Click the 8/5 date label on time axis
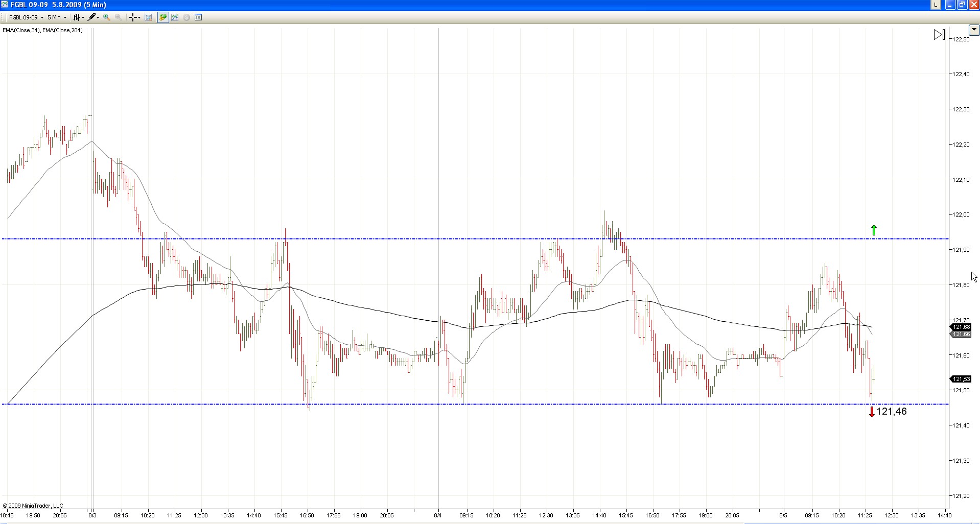Image resolution: width=980 pixels, height=524 pixels. click(783, 515)
